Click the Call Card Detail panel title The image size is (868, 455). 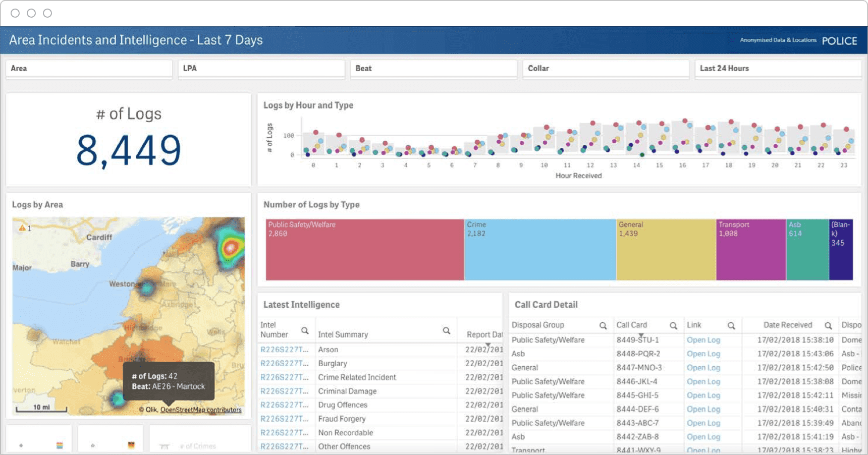click(546, 305)
